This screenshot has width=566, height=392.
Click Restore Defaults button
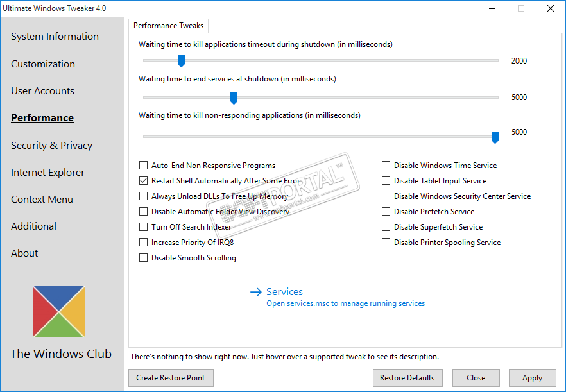coord(407,378)
